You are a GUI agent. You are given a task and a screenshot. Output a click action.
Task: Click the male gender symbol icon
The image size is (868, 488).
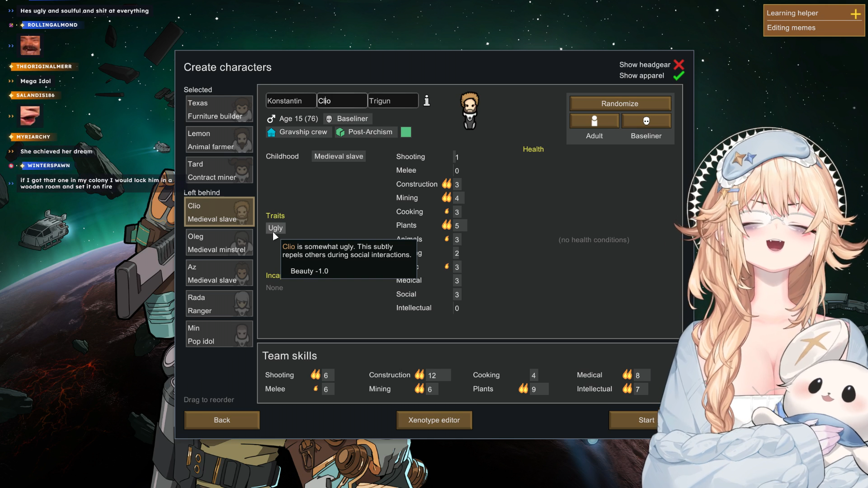click(271, 119)
